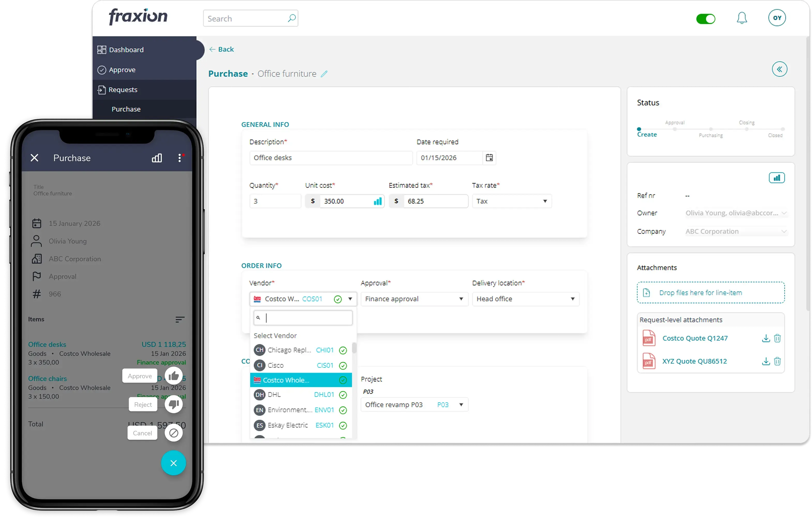This screenshot has width=812, height=518.
Task: Open the Tax rate dropdown
Action: [512, 201]
